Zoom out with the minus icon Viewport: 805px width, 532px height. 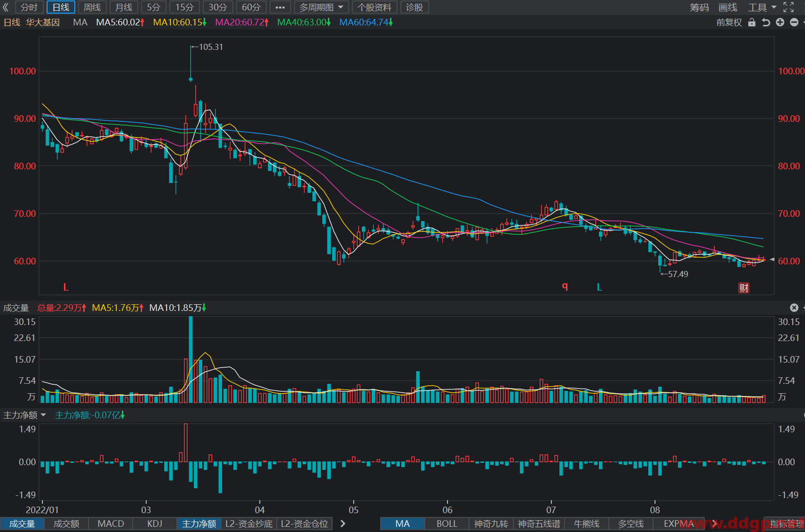click(x=794, y=22)
